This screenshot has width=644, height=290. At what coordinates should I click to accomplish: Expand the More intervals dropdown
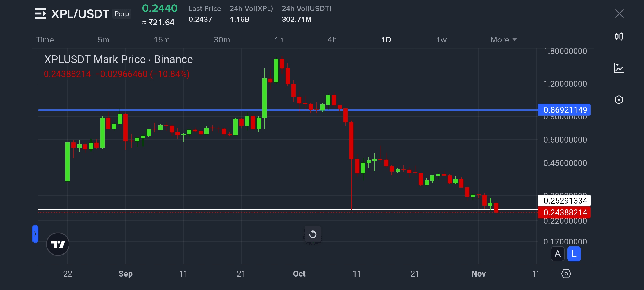(503, 40)
